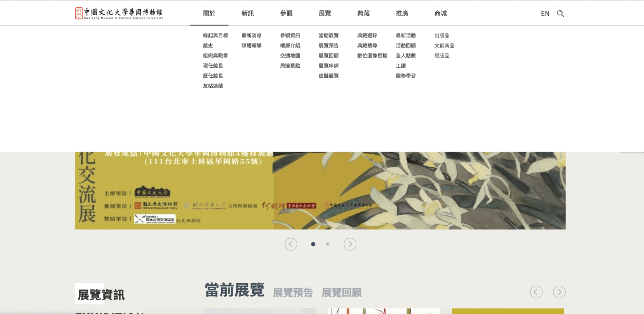This screenshot has width=644, height=314.
Task: Open 展覽預告 submenu link
Action: 329,45
